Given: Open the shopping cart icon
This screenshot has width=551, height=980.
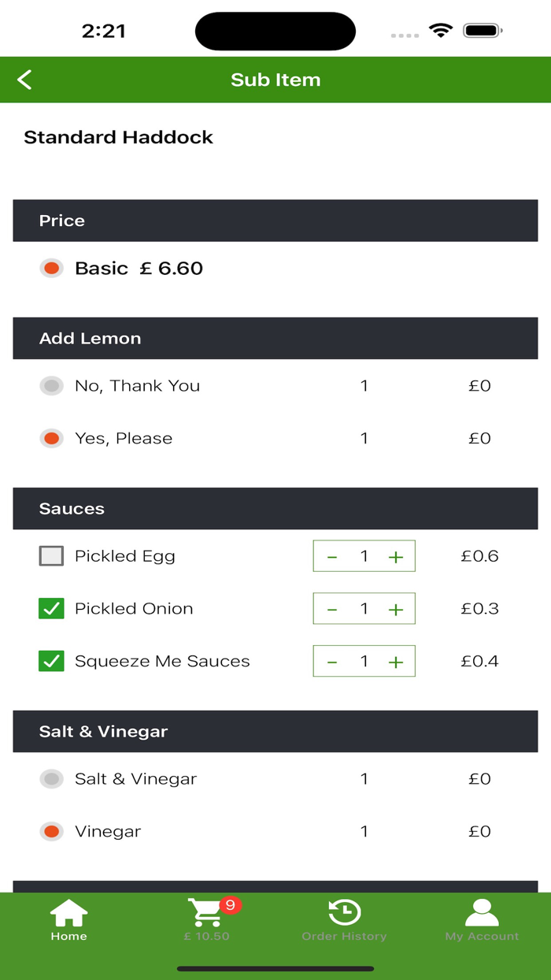Looking at the screenshot, I should (x=206, y=914).
